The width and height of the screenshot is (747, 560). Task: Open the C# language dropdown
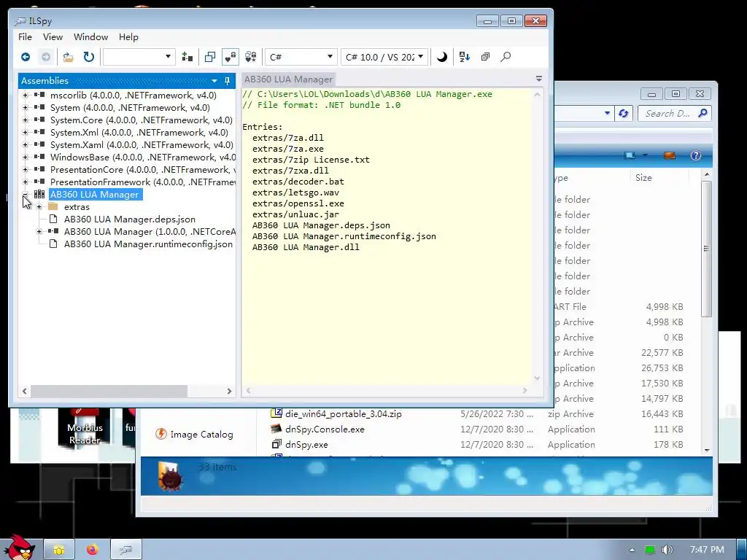point(301,57)
